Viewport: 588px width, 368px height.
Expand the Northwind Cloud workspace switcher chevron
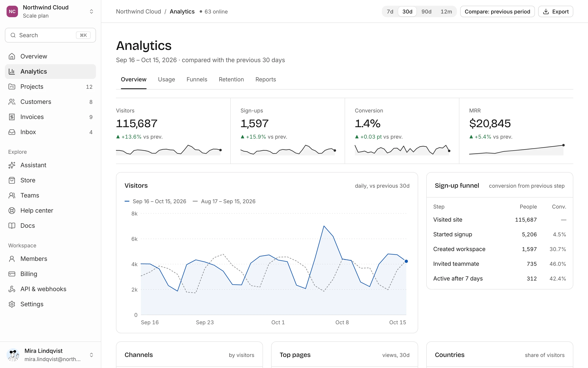(x=91, y=11)
